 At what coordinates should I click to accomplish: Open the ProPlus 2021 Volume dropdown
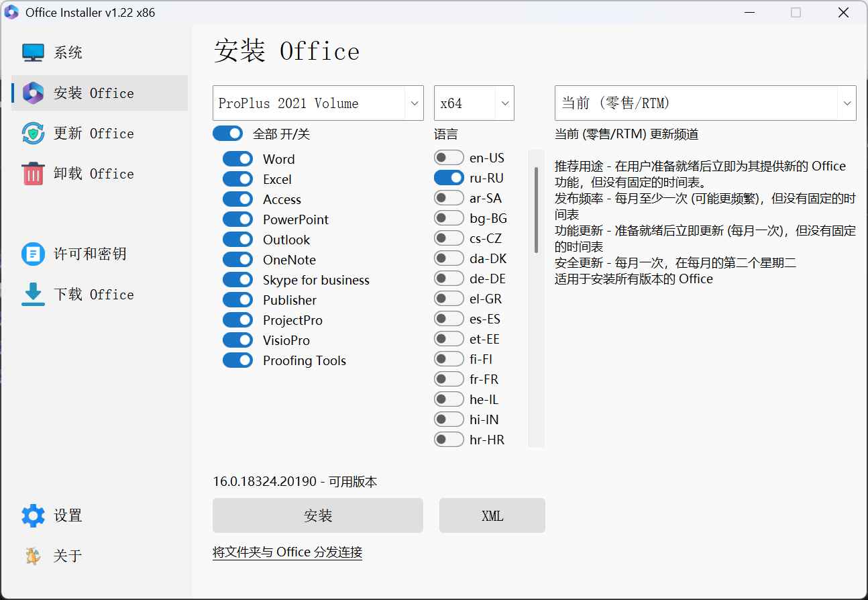(317, 103)
